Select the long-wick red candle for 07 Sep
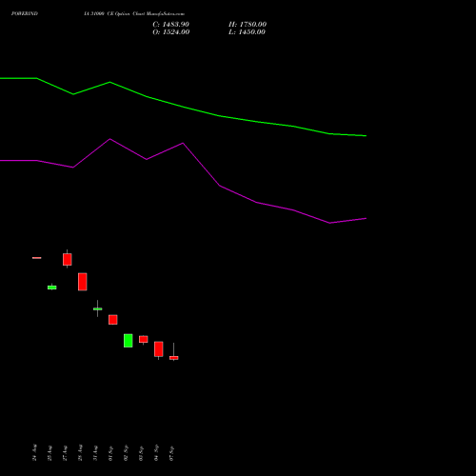 (174, 358)
